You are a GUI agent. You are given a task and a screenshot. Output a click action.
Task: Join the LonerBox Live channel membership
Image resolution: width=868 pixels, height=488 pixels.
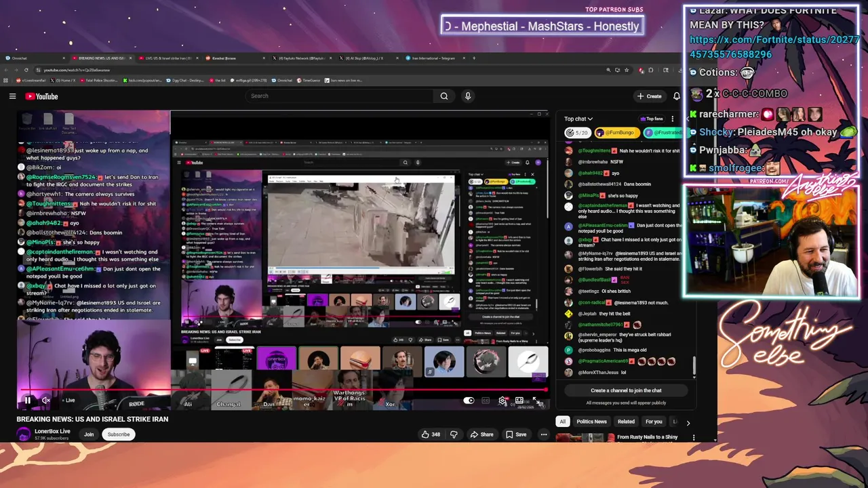(x=89, y=434)
